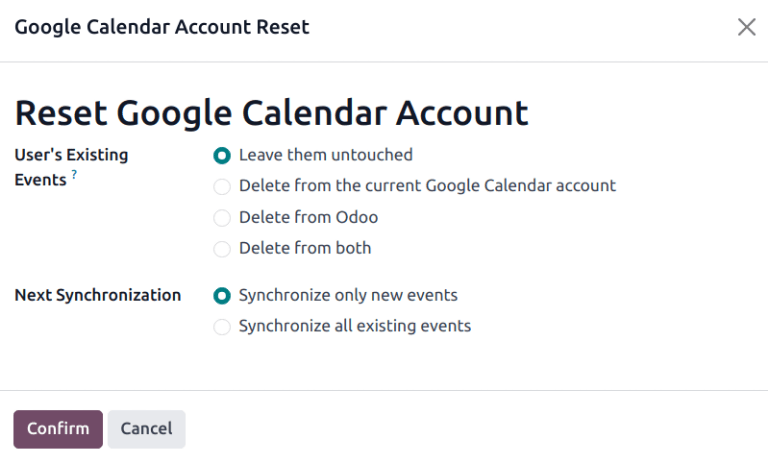Click the help question mark beside Events
Screen dimensions: 768x462
click(74, 176)
